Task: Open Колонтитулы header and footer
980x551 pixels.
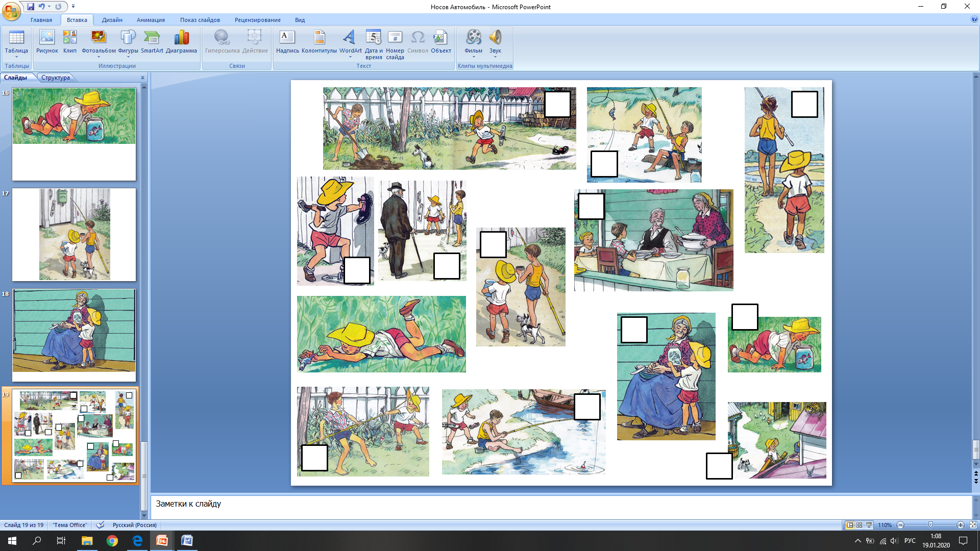Action: (319, 42)
